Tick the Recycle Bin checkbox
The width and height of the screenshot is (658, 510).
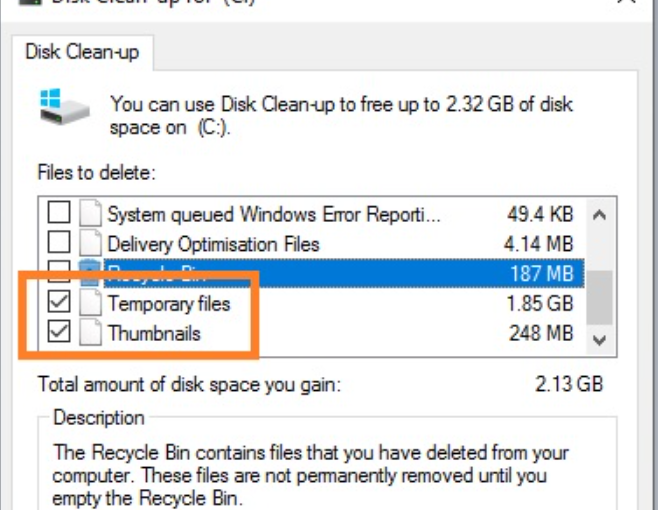pos(59,272)
